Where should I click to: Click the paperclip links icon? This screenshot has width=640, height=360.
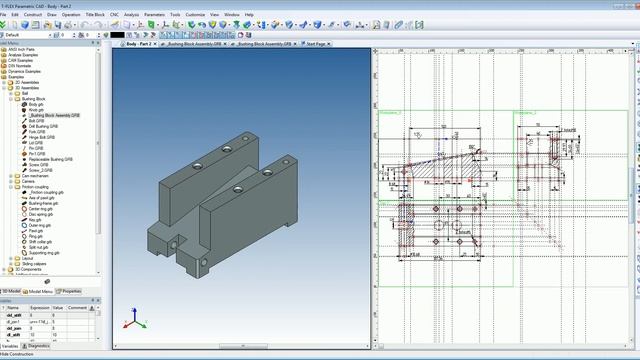pyautogui.click(x=398, y=25)
